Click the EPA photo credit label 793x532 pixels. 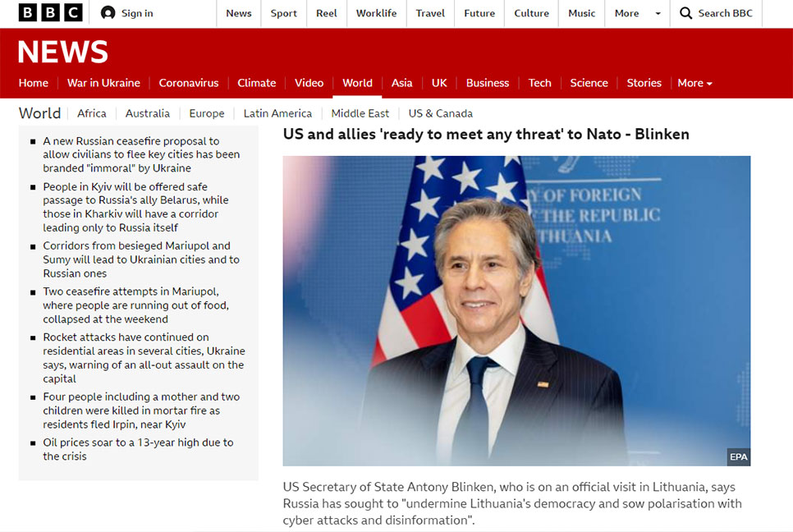738,456
